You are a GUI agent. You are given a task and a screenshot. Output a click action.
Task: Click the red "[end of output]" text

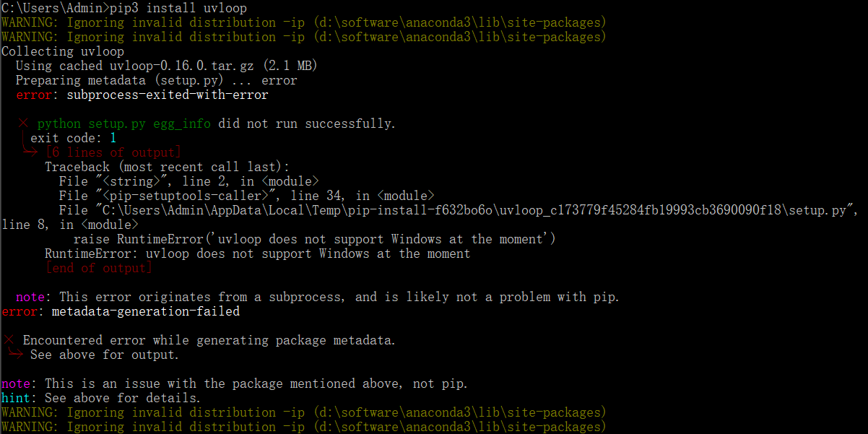pos(98,268)
